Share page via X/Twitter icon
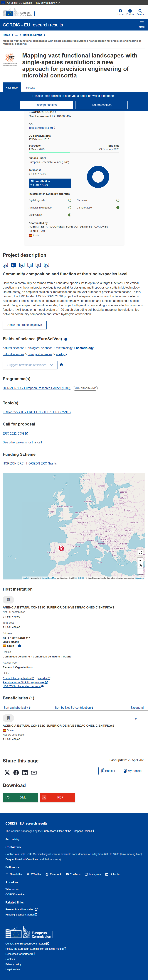 click(7, 773)
